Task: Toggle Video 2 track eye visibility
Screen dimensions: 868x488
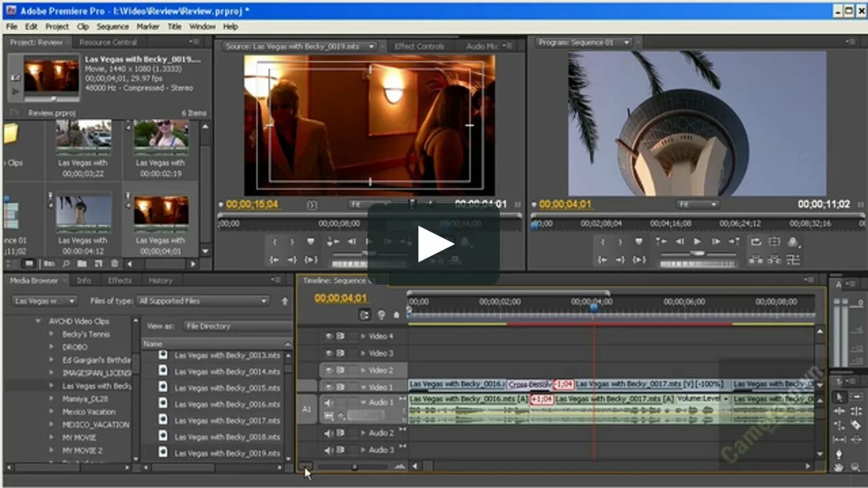Action: tap(329, 370)
